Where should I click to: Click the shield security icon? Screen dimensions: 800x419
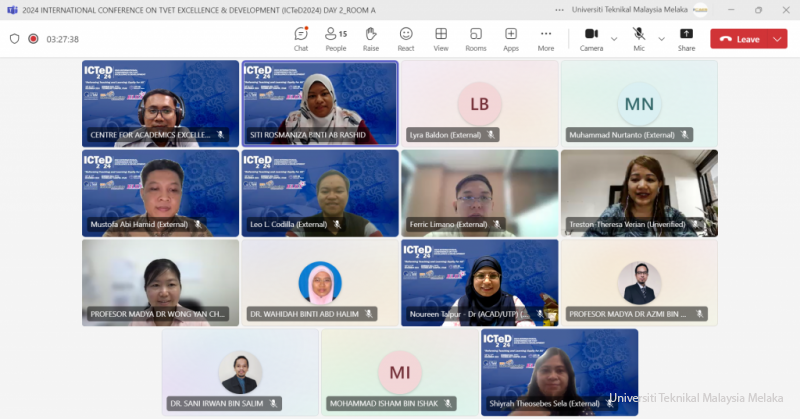(14, 39)
